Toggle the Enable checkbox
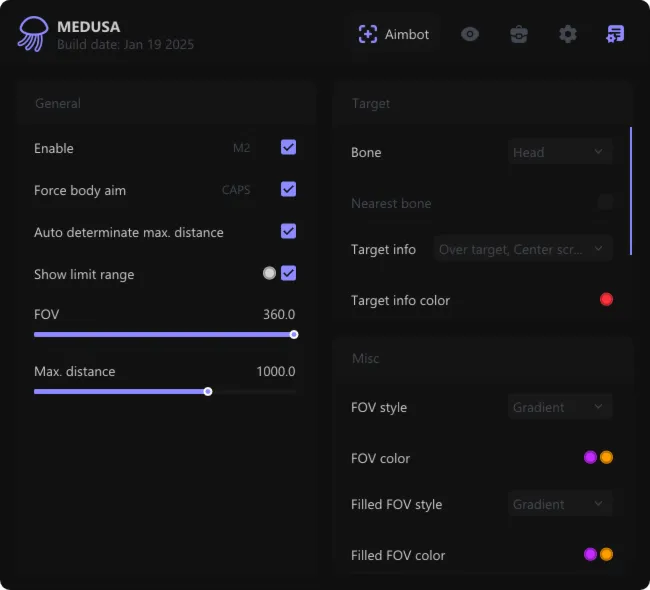 tap(288, 148)
